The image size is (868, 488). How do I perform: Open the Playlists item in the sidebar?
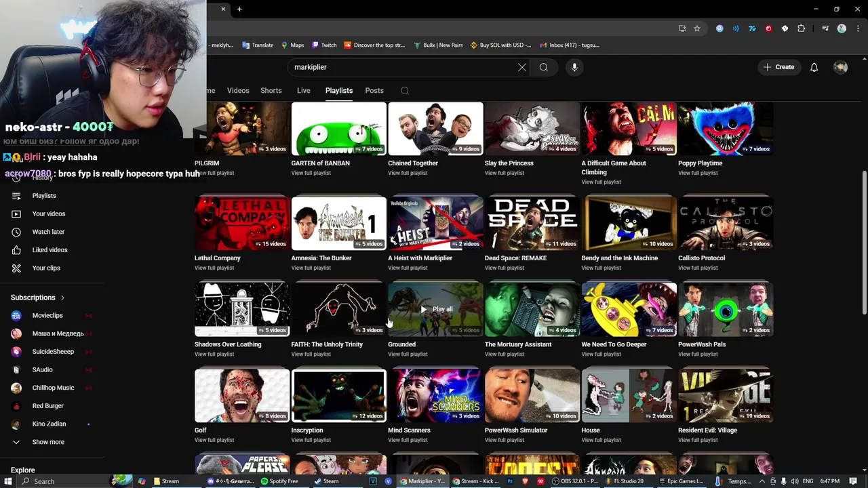click(44, 196)
